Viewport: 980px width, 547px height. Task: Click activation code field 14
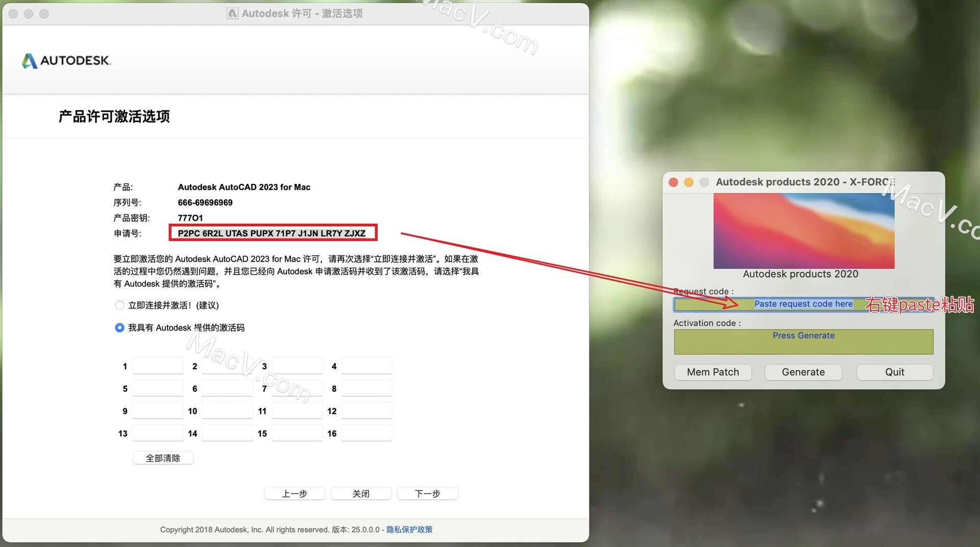(228, 434)
